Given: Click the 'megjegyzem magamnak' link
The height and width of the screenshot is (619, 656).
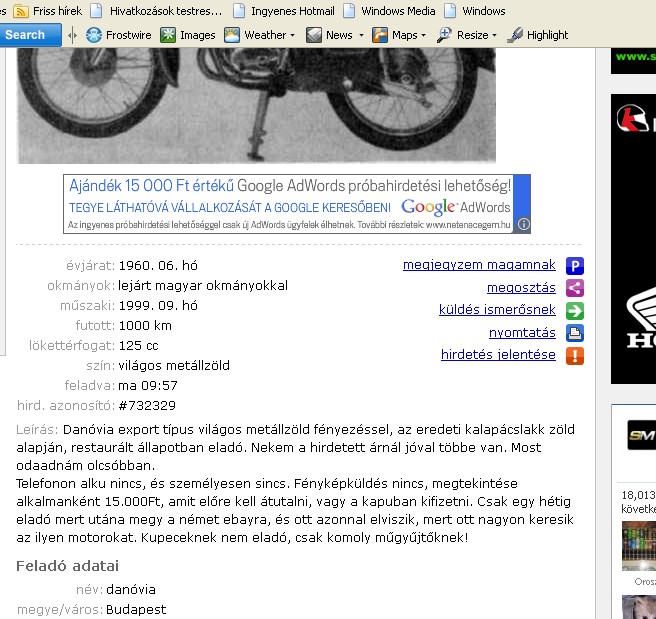Looking at the screenshot, I should click(478, 265).
